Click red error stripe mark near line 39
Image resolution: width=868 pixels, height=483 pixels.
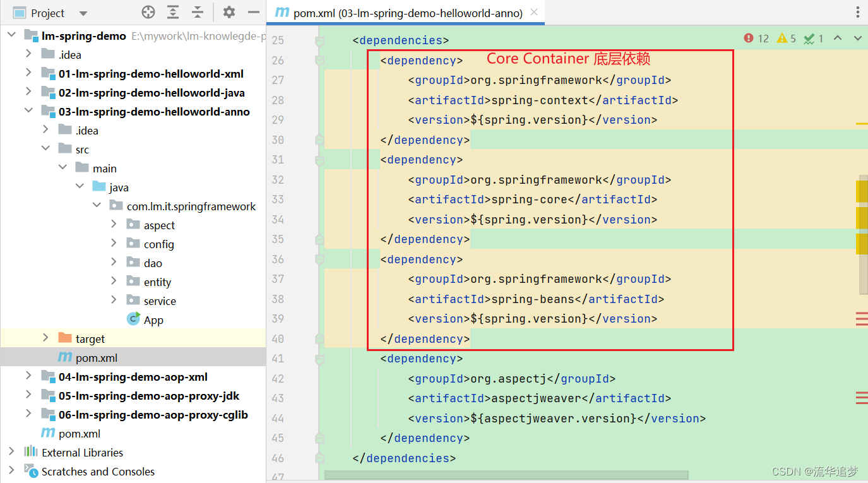pyautogui.click(x=862, y=319)
